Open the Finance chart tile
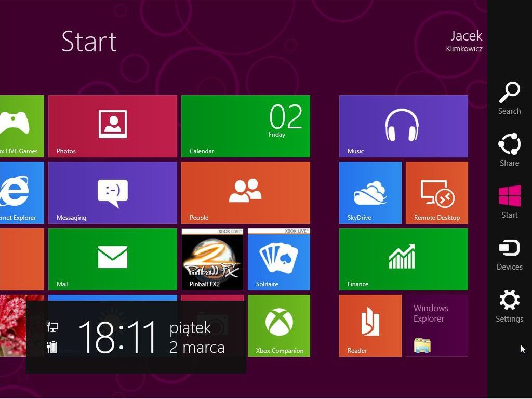 tap(403, 259)
